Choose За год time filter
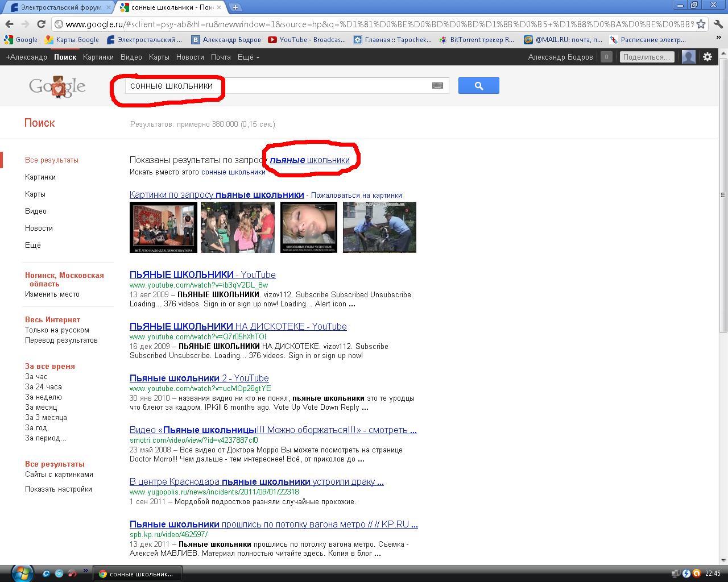Image resolution: width=728 pixels, height=582 pixels. click(x=36, y=427)
